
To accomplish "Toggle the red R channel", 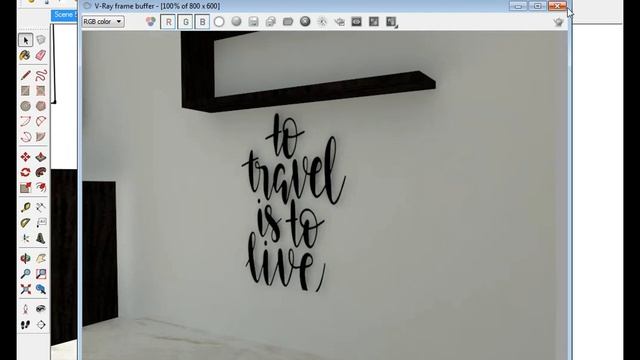I will click(168, 22).
